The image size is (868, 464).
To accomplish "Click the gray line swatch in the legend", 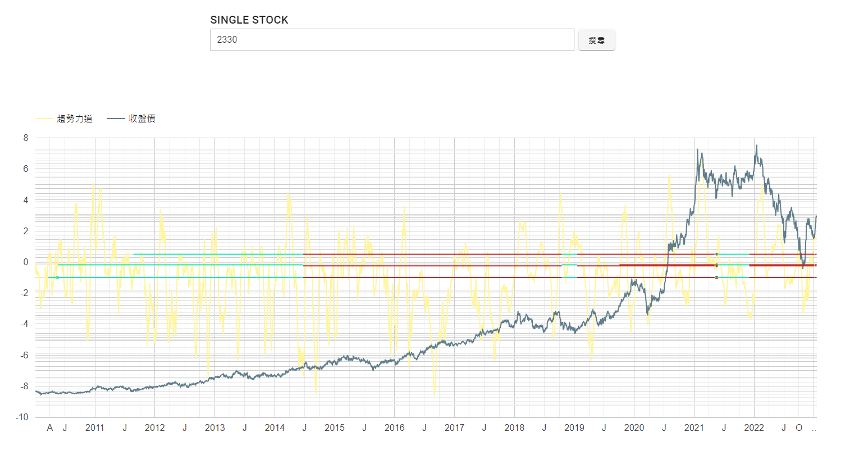I will [116, 119].
